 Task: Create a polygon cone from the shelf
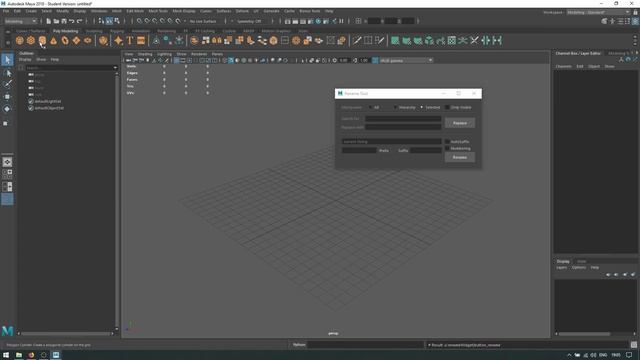tap(53, 40)
